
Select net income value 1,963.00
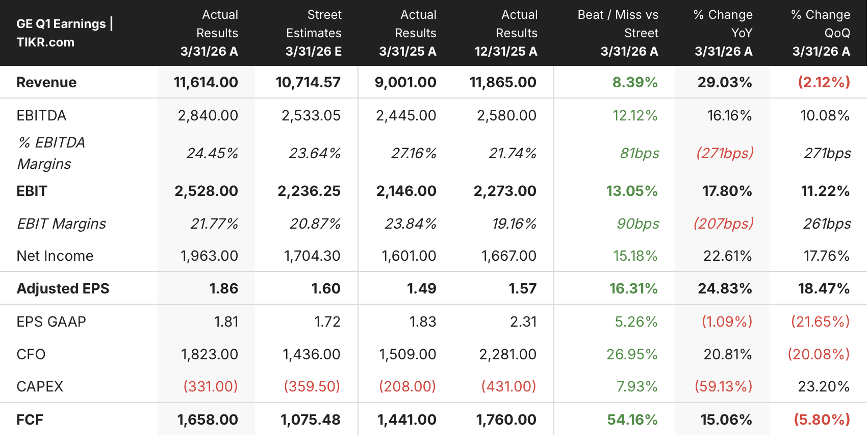tap(209, 256)
